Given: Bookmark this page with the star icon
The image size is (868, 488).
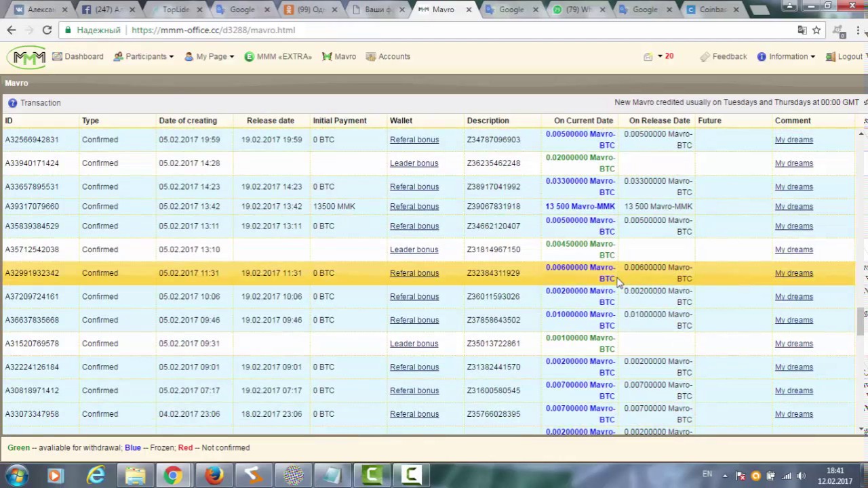Looking at the screenshot, I should point(816,30).
